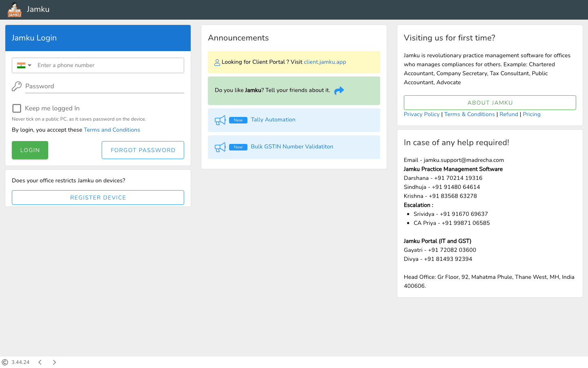Click the megaphone icon next to Tally Automation
This screenshot has height=368, width=588.
(220, 120)
